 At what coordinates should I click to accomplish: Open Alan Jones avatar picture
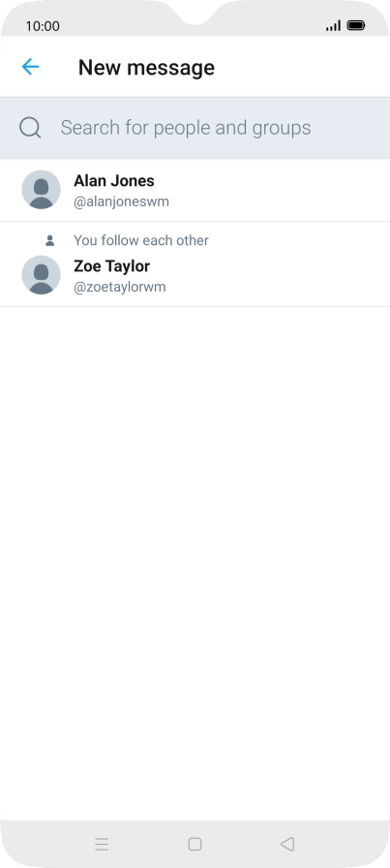[x=41, y=189]
